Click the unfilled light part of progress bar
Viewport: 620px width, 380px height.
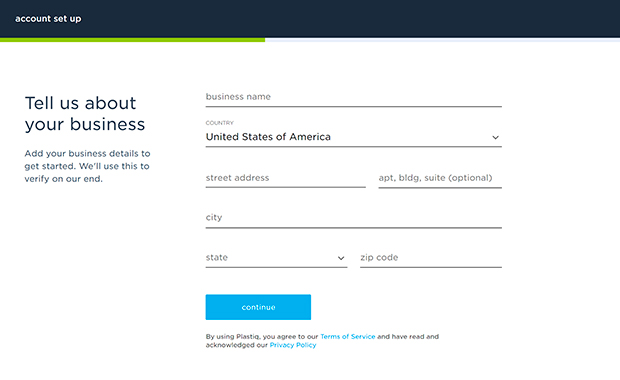tap(442, 40)
